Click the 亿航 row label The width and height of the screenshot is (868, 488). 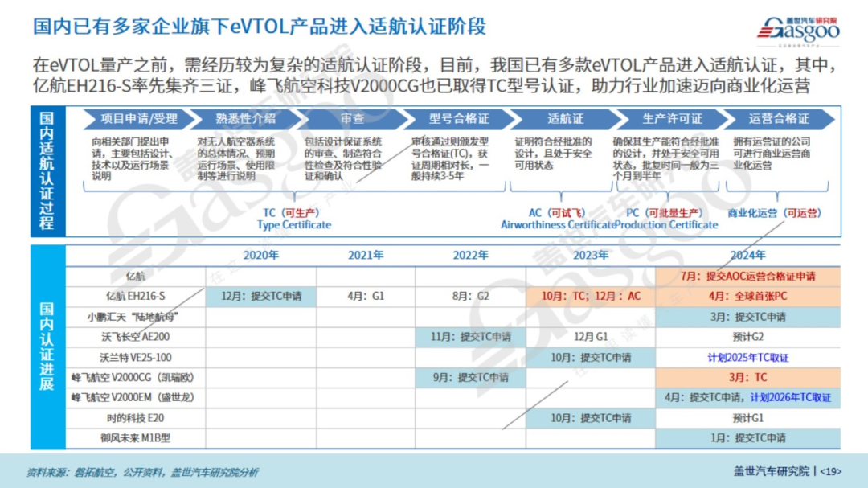[136, 276]
